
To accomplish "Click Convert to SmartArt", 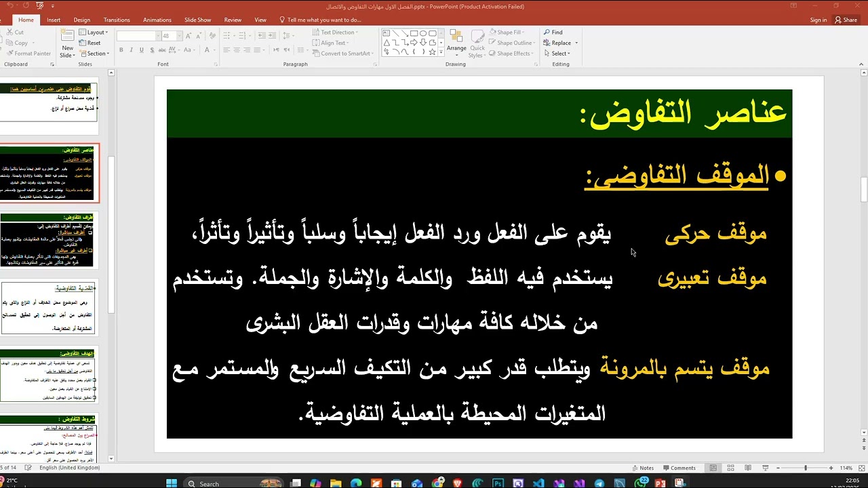I will 344,54.
